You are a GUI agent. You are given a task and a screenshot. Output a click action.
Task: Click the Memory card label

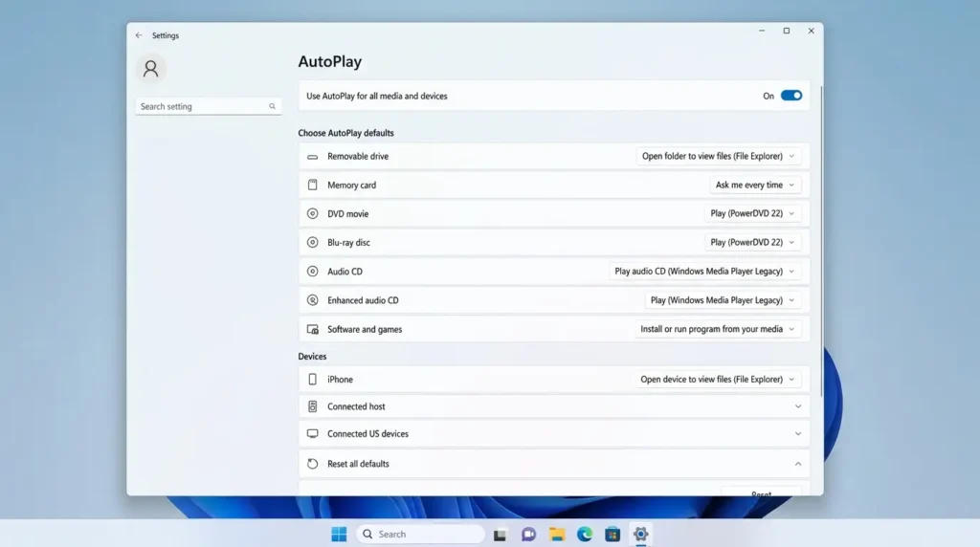coord(352,186)
